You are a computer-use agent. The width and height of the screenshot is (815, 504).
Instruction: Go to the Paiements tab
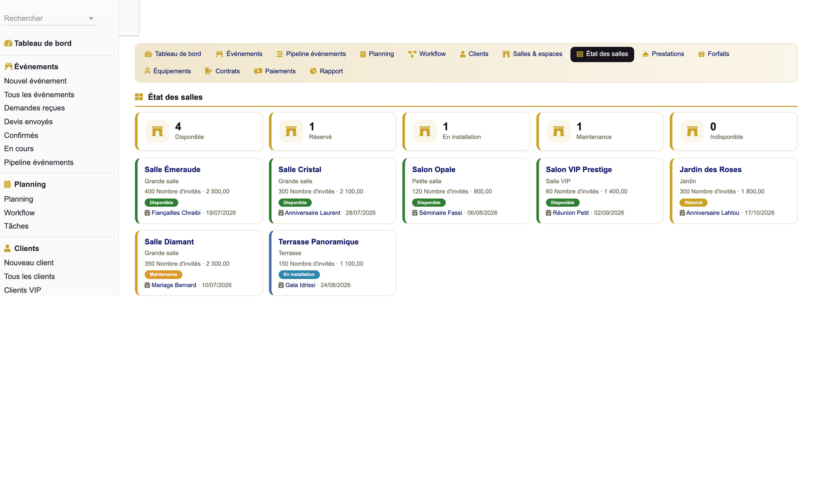click(x=275, y=71)
